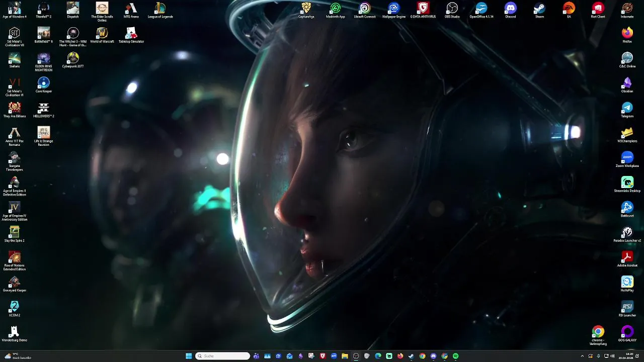
Task: Open the Age of Wonders 4 desktop shortcut
Action: [15, 10]
